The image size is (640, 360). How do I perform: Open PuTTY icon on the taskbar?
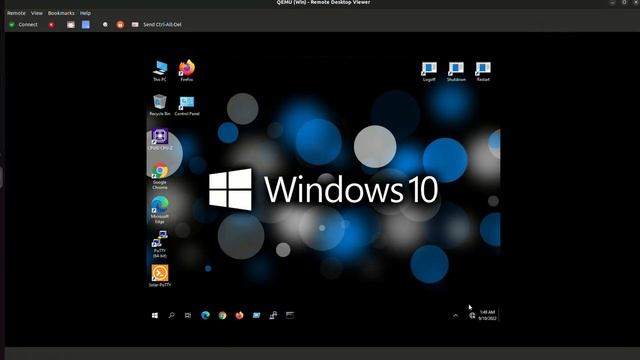pyautogui.click(x=273, y=315)
